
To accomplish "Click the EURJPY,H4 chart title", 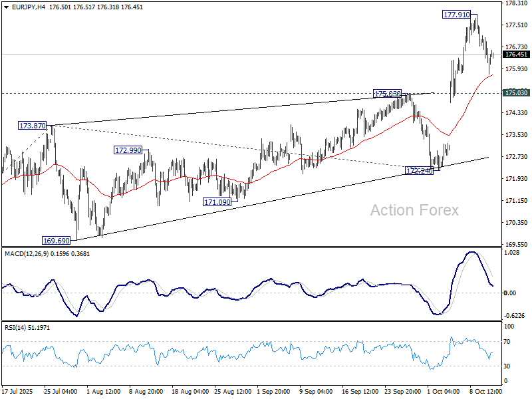I will coord(25,6).
